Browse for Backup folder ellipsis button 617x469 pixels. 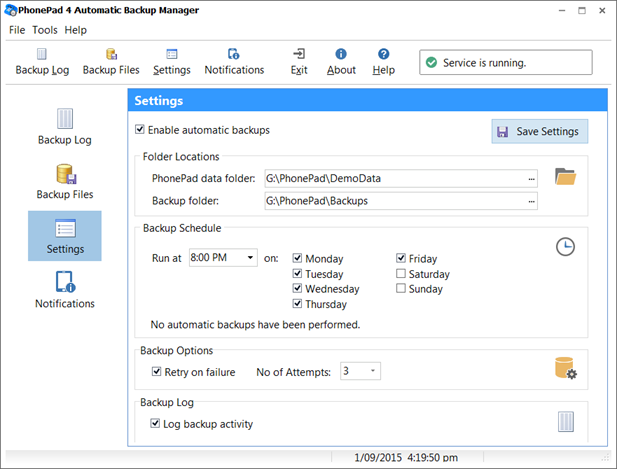pyautogui.click(x=531, y=201)
